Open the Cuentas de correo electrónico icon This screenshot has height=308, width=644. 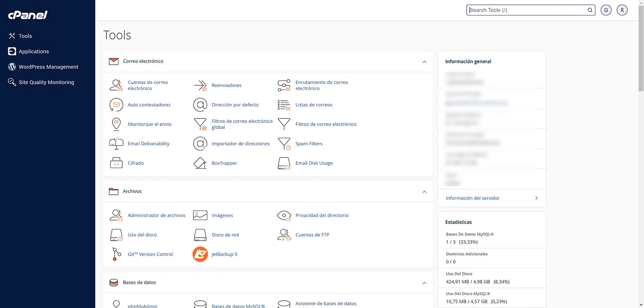[x=148, y=85]
